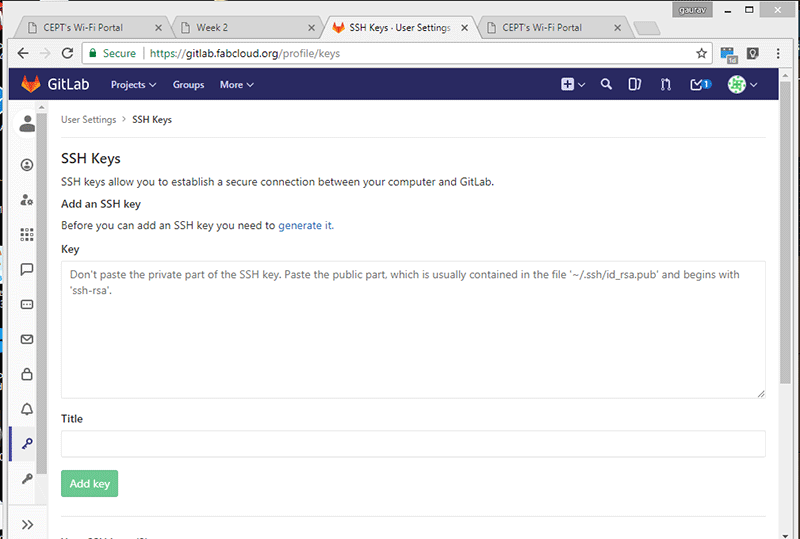
Task: Open the Password lock icon in sidebar
Action: click(x=27, y=374)
